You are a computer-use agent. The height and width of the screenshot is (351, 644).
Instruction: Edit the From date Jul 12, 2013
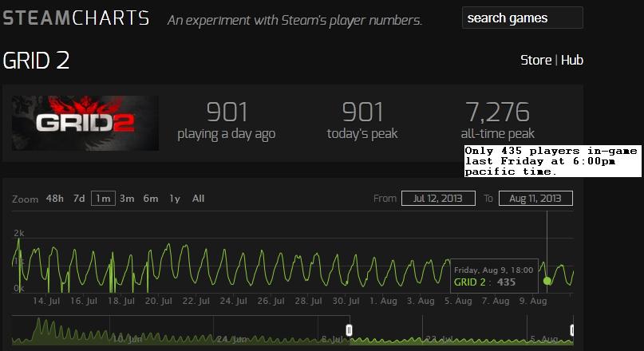(x=438, y=199)
